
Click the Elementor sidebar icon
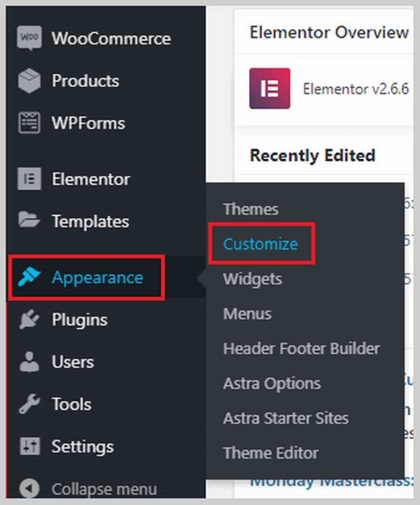pyautogui.click(x=30, y=177)
